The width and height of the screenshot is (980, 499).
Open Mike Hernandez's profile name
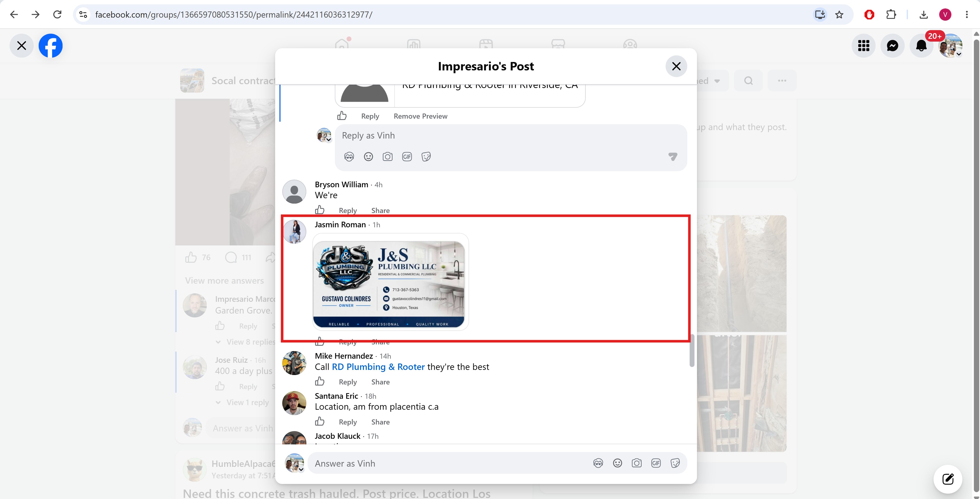tap(344, 356)
